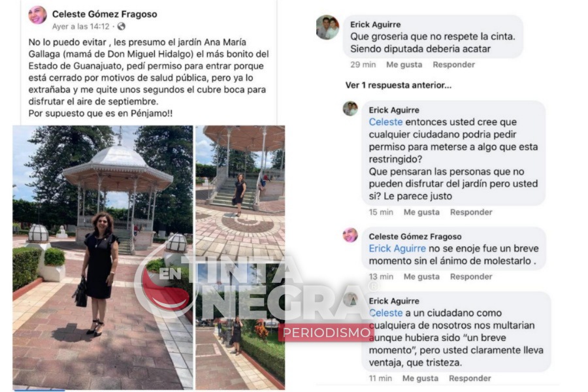Open Erick Aguirre's avatar on top comment
This screenshot has width=588, height=392.
coord(327,27)
